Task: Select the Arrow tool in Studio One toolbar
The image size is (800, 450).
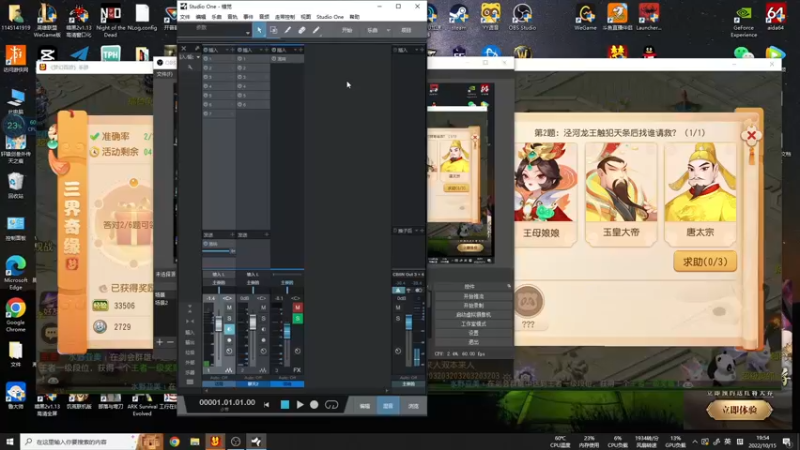Action: (259, 30)
